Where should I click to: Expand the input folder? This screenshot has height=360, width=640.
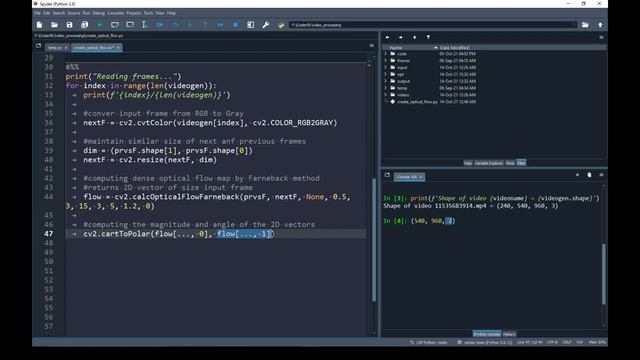[385, 67]
